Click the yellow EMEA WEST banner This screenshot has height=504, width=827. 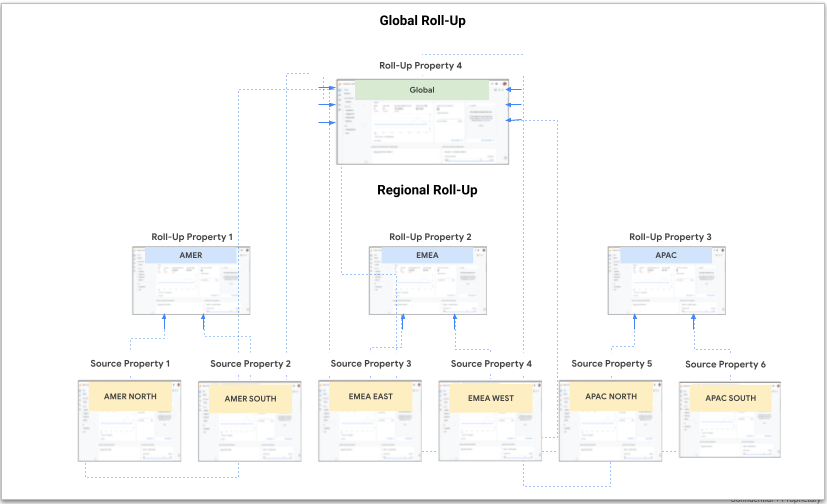[491, 399]
